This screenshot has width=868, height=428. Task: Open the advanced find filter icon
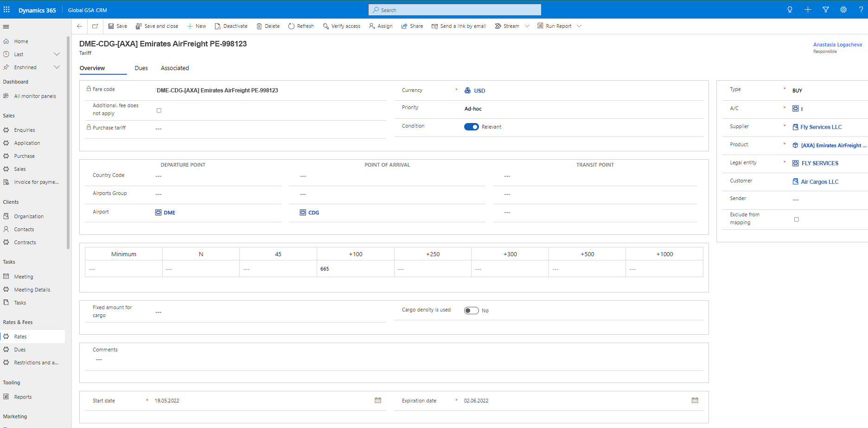[x=825, y=10]
